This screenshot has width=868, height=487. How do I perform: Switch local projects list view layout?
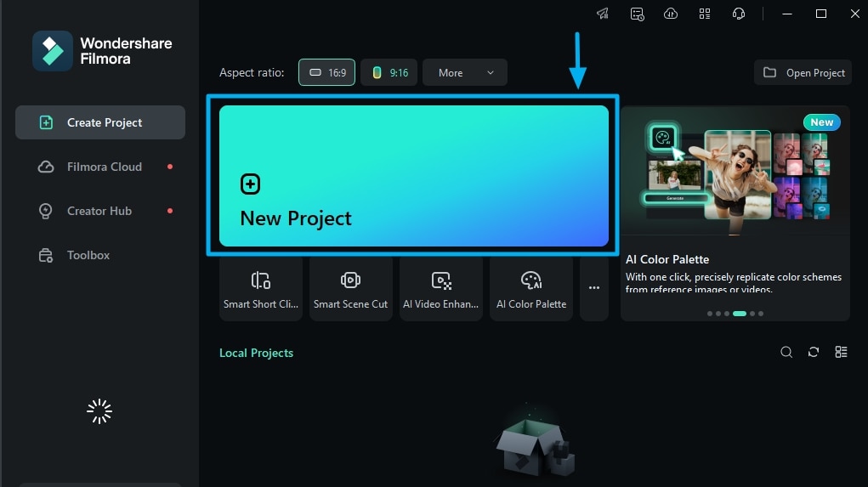click(841, 352)
